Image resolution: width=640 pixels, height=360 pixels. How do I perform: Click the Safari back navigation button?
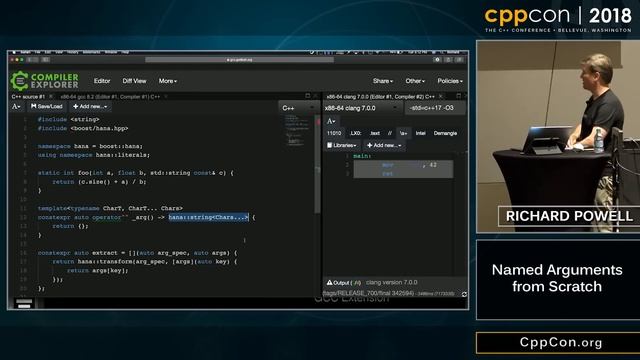[x=30, y=60]
